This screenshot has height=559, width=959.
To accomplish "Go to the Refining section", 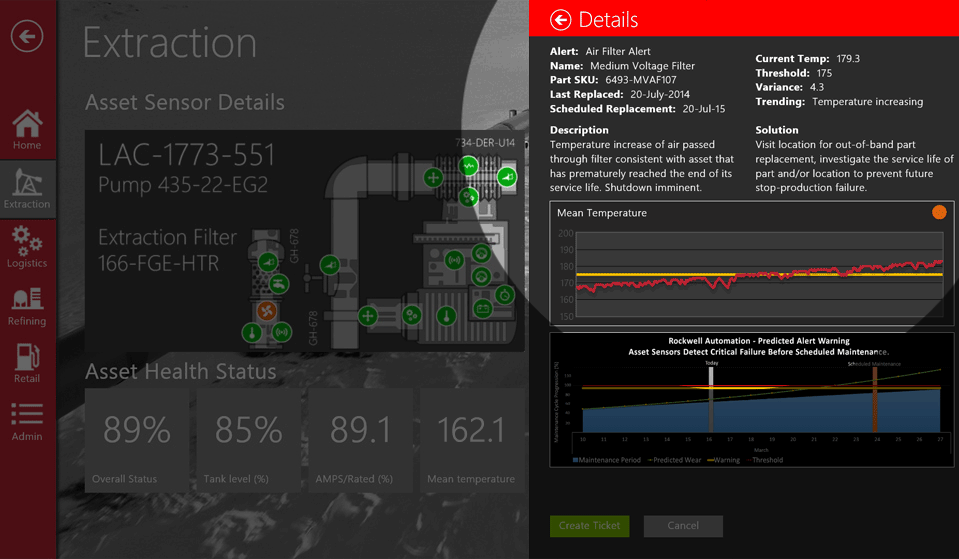I will (x=27, y=306).
